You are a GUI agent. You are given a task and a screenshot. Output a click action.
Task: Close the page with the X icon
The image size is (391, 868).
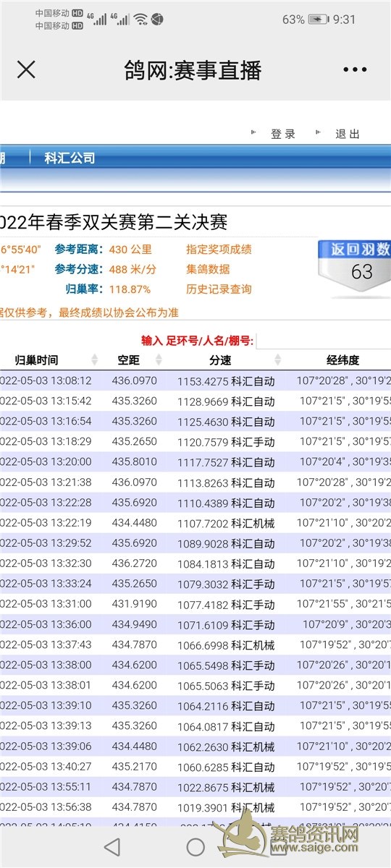click(26, 69)
